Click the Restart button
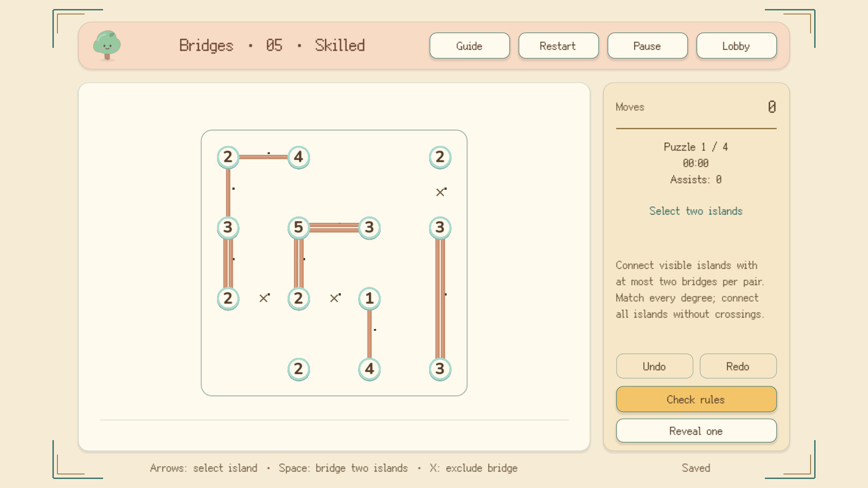Screen dimensions: 868x488 point(558,46)
